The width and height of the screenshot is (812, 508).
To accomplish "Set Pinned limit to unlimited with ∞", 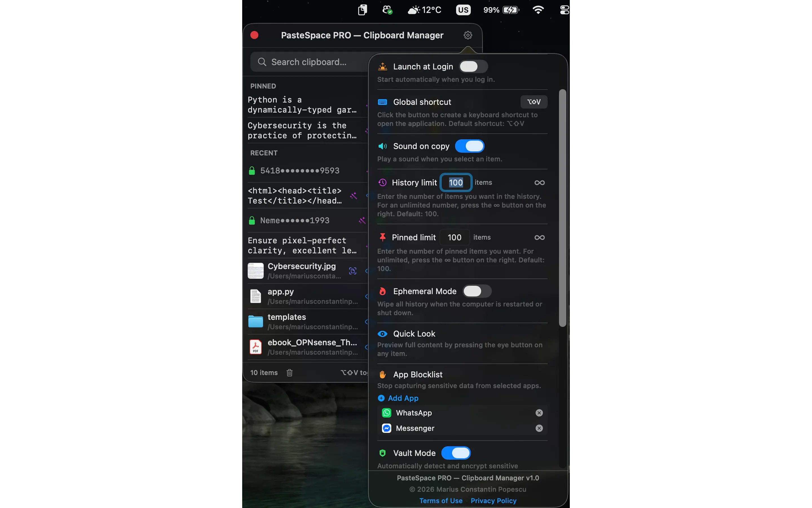I will tap(540, 237).
